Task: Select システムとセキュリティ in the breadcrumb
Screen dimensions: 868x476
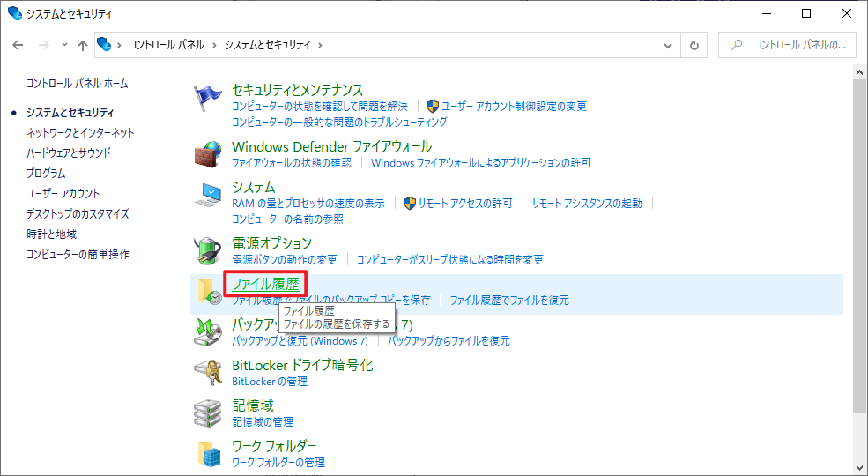Action: pos(267,45)
